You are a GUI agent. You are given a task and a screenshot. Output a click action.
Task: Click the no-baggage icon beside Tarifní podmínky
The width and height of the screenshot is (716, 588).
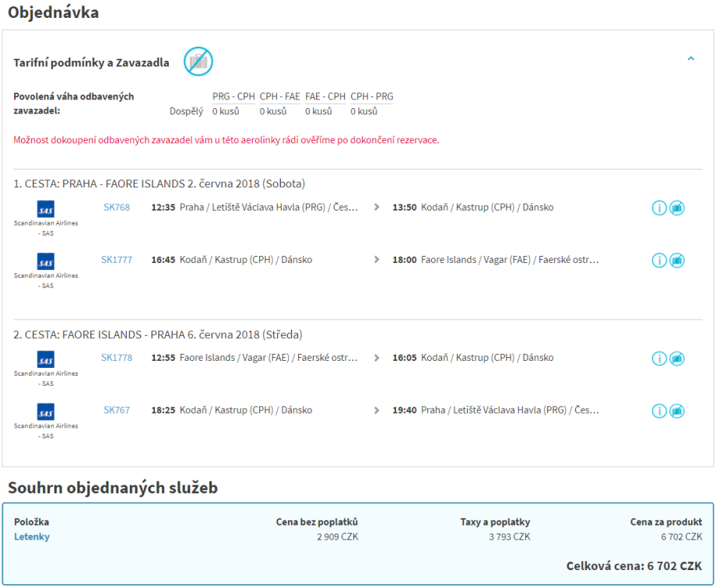[x=198, y=61]
